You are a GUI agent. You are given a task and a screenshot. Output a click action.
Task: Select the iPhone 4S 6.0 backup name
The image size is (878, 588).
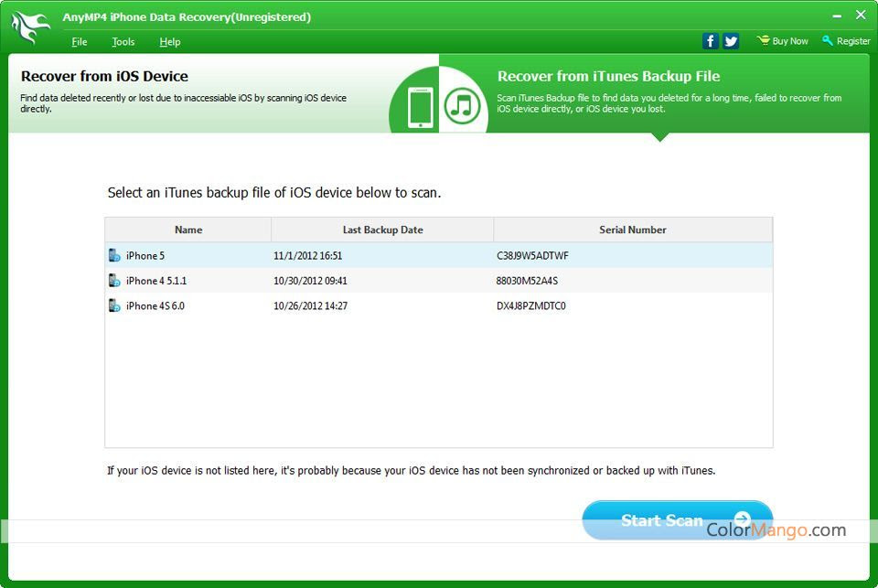(x=155, y=305)
